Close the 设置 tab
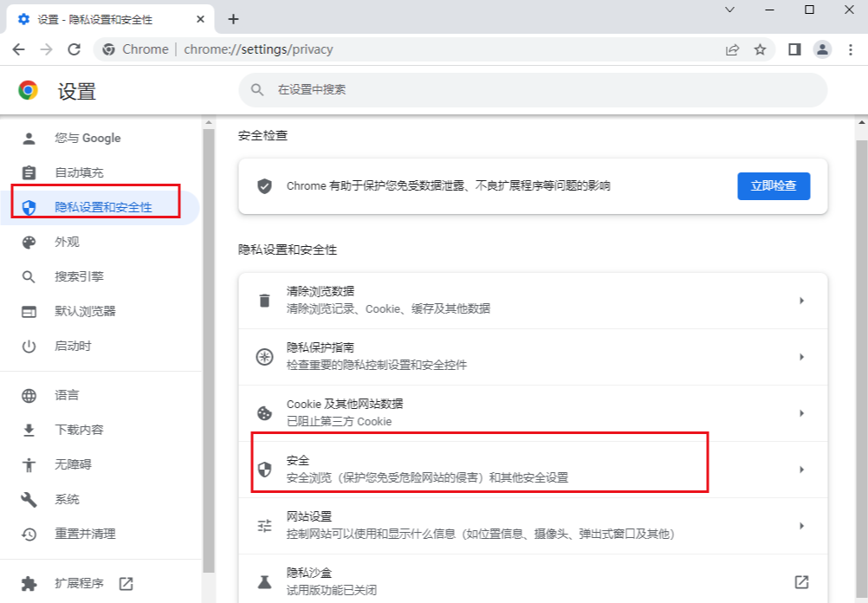This screenshot has height=603, width=868. pyautogui.click(x=200, y=19)
